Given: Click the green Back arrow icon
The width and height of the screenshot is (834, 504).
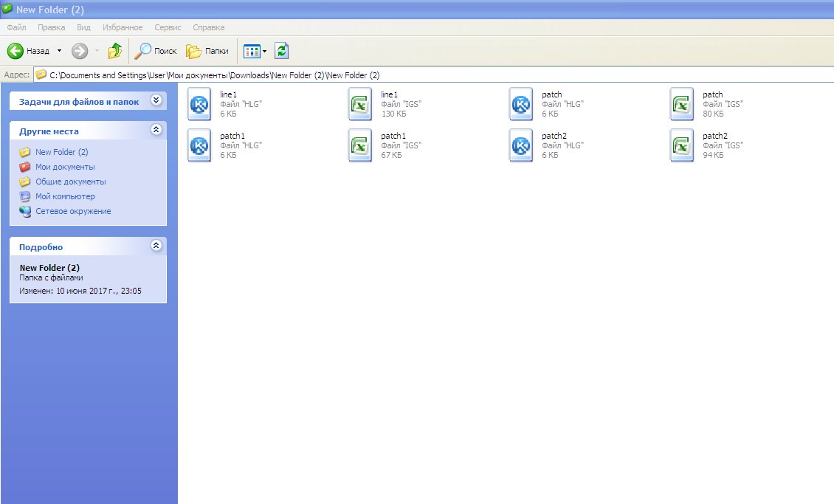Looking at the screenshot, I should [15, 51].
